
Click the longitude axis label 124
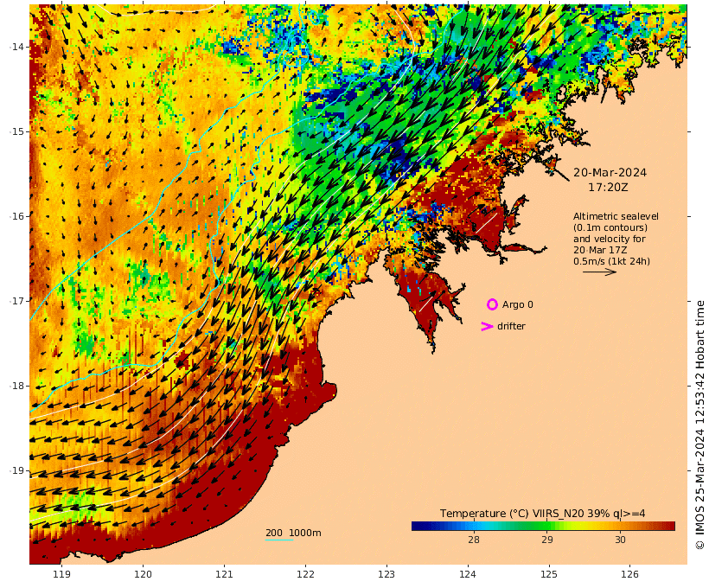point(468,574)
